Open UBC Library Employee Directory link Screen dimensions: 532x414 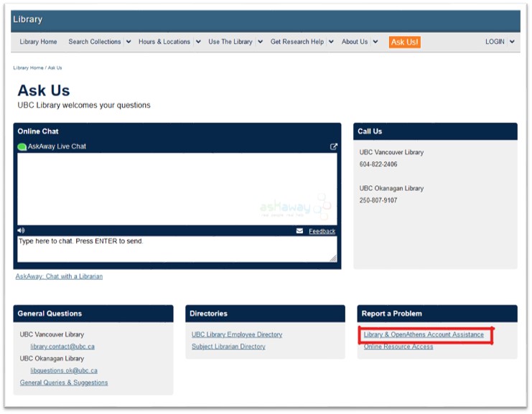[237, 334]
